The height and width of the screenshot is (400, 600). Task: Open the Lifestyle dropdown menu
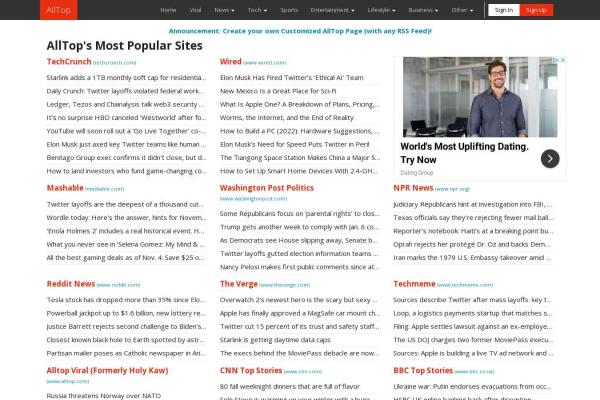click(x=381, y=10)
